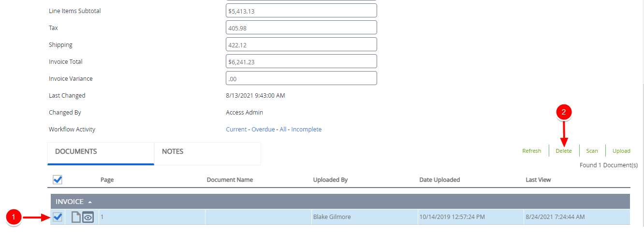Upload a new document
This screenshot has width=644, height=233.
pos(621,151)
